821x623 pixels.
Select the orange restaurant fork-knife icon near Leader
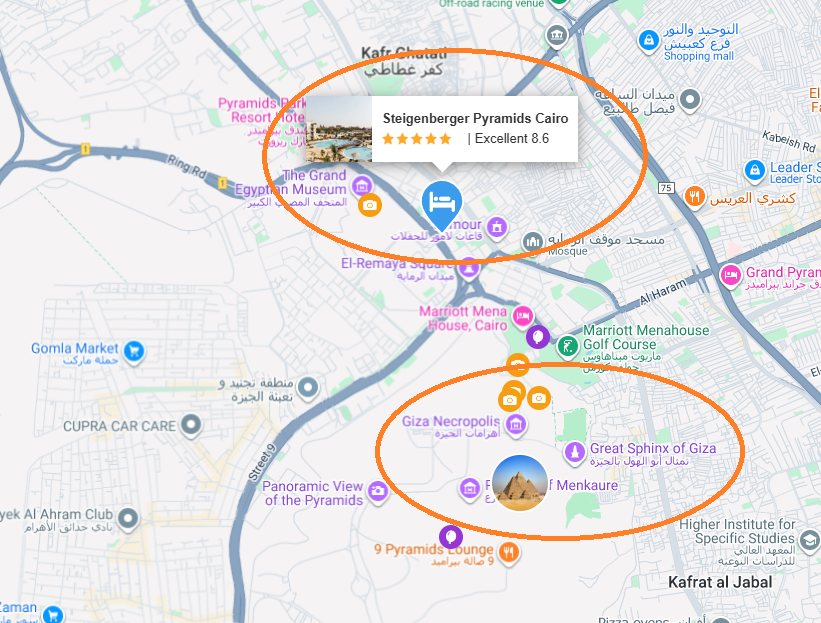pyautogui.click(x=694, y=197)
